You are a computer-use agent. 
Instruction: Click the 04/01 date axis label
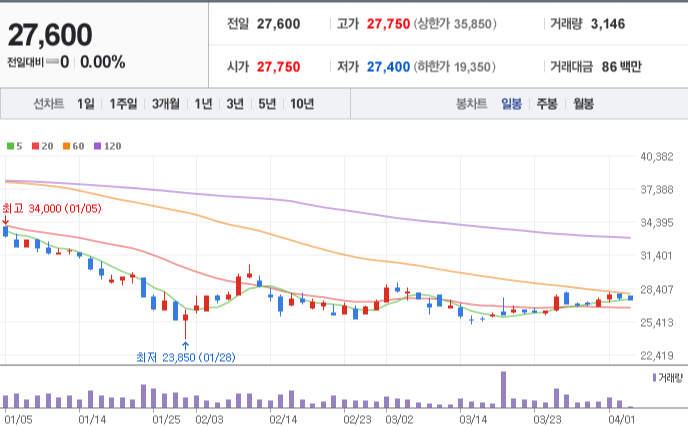(621, 419)
